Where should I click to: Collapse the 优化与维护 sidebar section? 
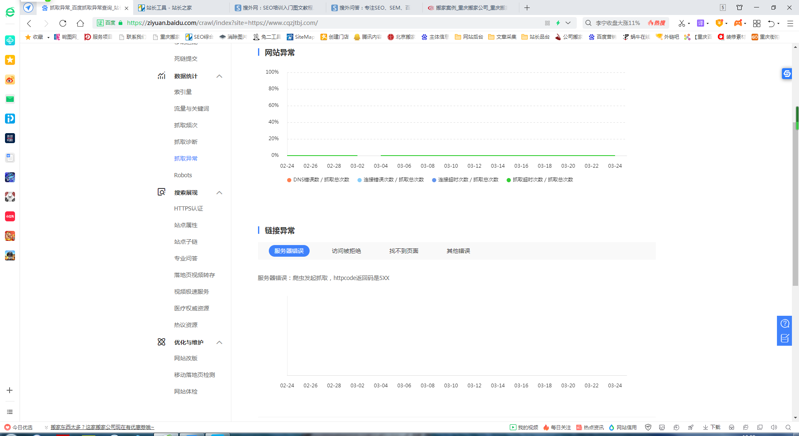pos(219,342)
